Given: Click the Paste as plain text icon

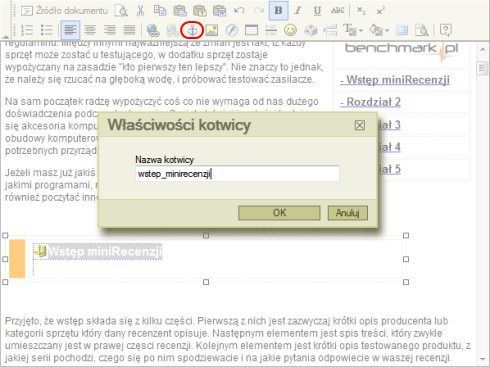Looking at the screenshot, I should (x=200, y=11).
